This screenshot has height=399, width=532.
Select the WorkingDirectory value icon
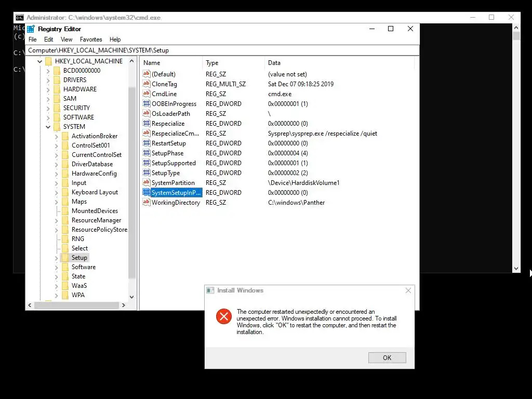coord(146,202)
